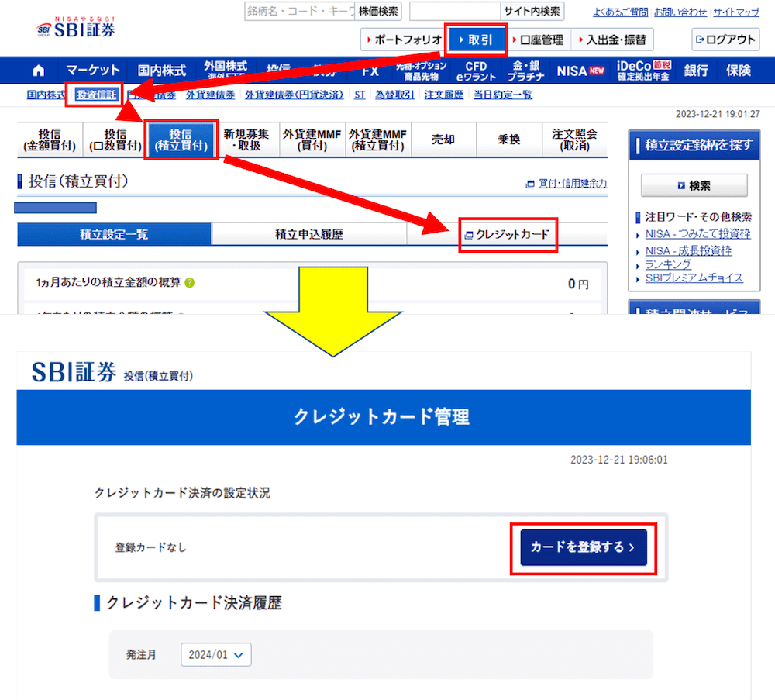Screen dimensions: 775x700
Task: Open the ランキング link
Action: pos(668,264)
